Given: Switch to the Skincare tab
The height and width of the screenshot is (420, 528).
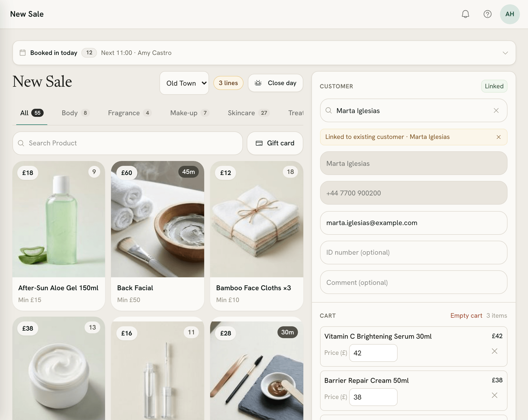Looking at the screenshot, I should (x=249, y=113).
